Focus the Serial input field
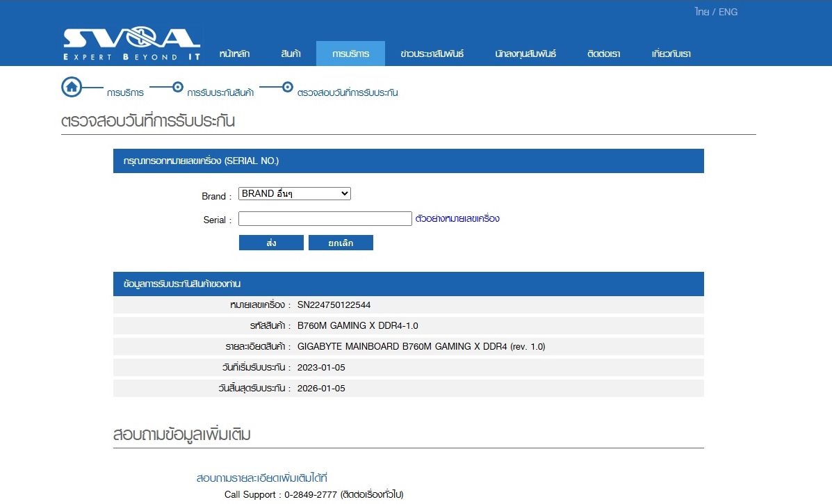This screenshot has height=504, width=832. pyautogui.click(x=325, y=218)
